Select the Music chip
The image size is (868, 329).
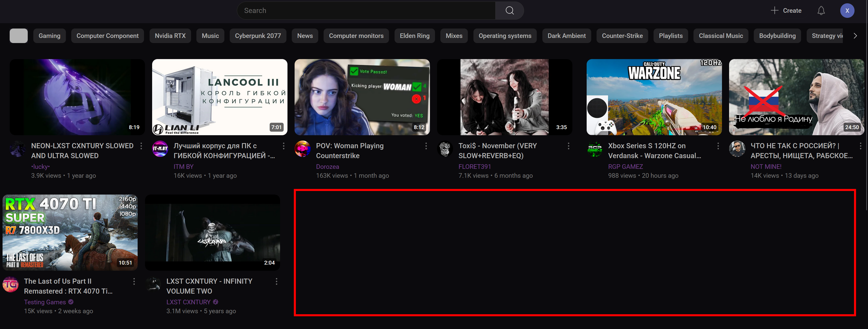tap(210, 36)
